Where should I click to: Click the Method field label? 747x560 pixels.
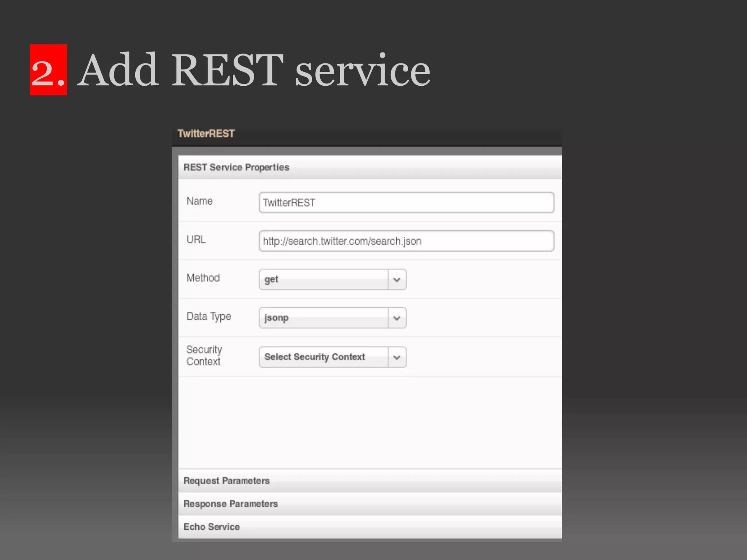203,278
